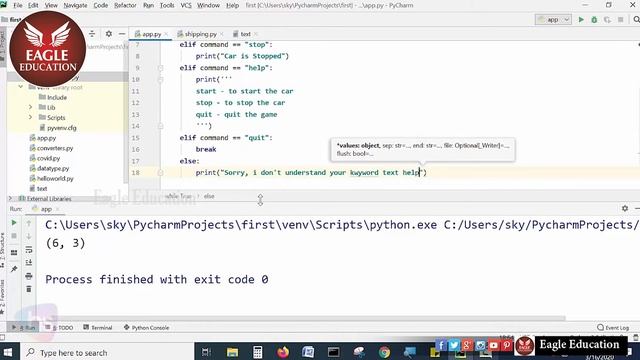The image size is (640, 360).
Task: Down the stack trace arrow in Run panel
Action: point(29,236)
